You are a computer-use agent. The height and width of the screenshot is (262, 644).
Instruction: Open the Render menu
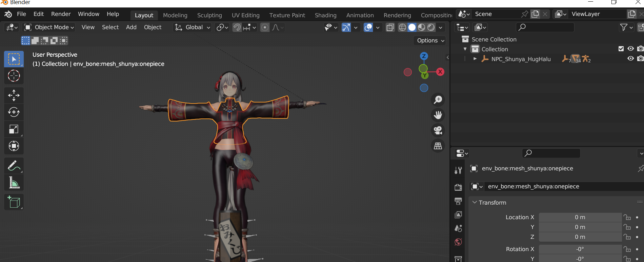pos(61,14)
